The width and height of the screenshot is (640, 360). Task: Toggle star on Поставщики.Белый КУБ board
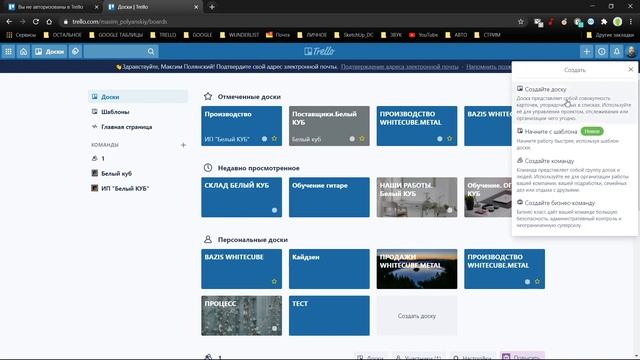coord(362,139)
